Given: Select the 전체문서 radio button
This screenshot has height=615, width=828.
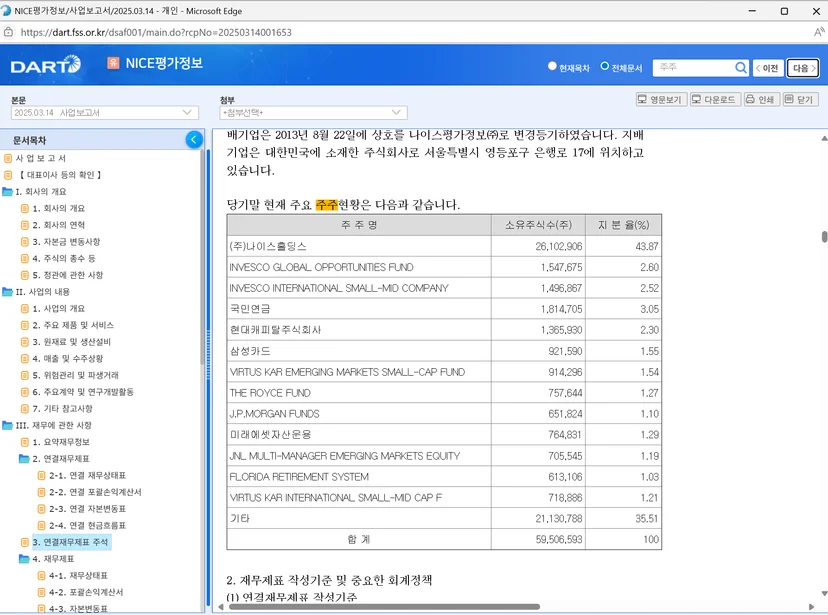Looking at the screenshot, I should click(605, 67).
